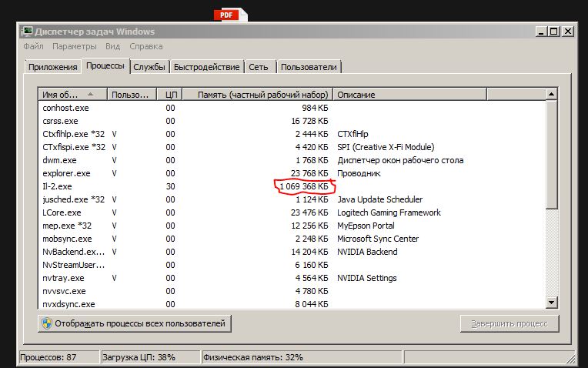Click the PDF file icon behind the window
Image resolution: width=588 pixels, height=368 pixels.
point(231,15)
